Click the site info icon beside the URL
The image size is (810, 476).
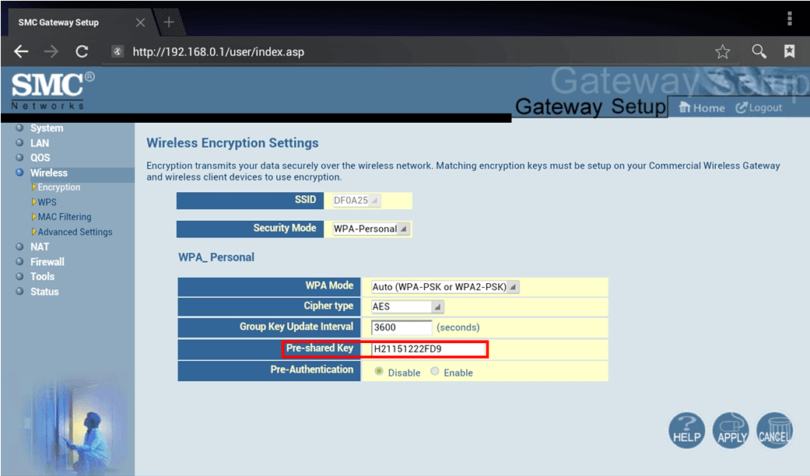(118, 51)
